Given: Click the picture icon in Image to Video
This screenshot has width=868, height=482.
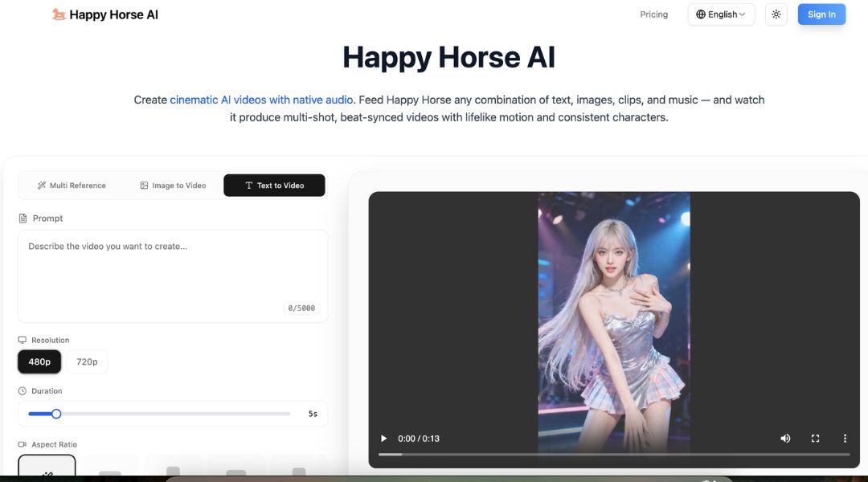Looking at the screenshot, I should pos(145,186).
